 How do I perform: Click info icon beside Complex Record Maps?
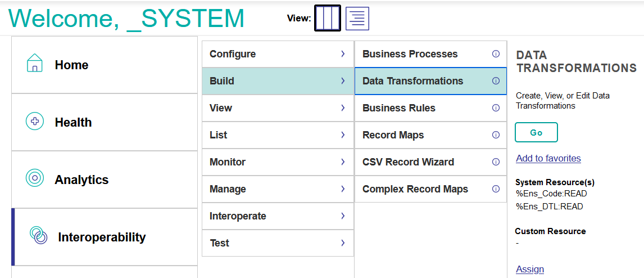pyautogui.click(x=496, y=189)
